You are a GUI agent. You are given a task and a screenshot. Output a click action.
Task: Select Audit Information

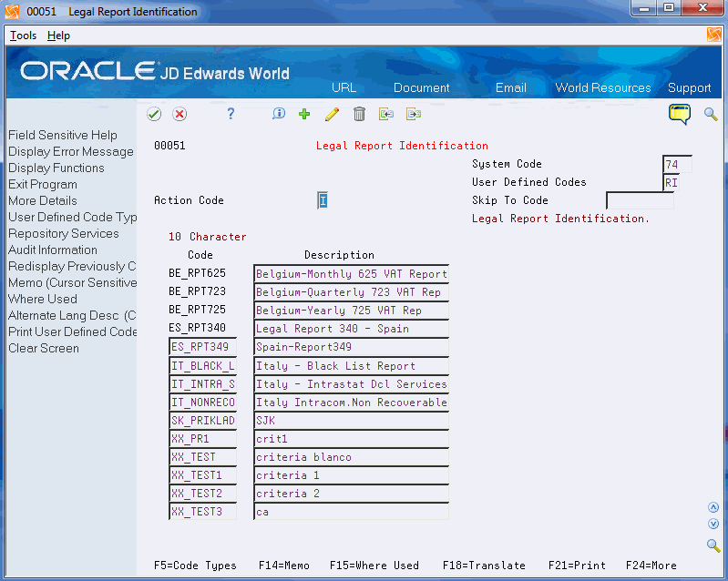pos(53,250)
